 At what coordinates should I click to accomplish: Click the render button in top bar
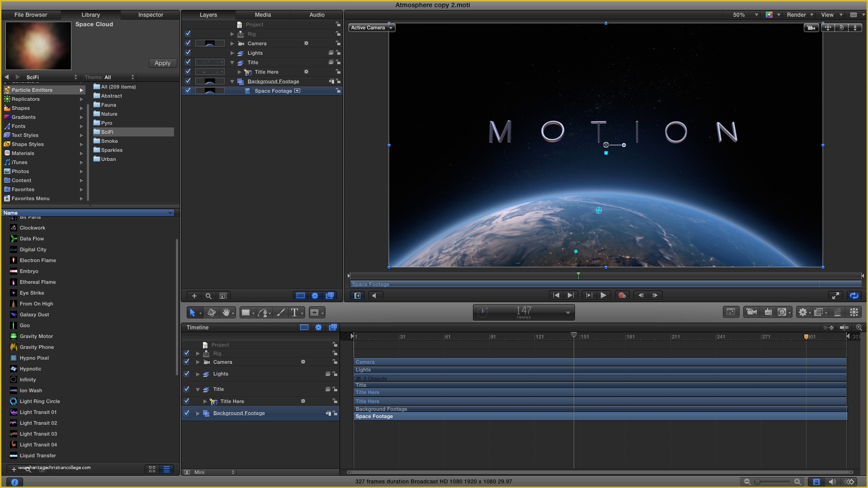point(797,14)
